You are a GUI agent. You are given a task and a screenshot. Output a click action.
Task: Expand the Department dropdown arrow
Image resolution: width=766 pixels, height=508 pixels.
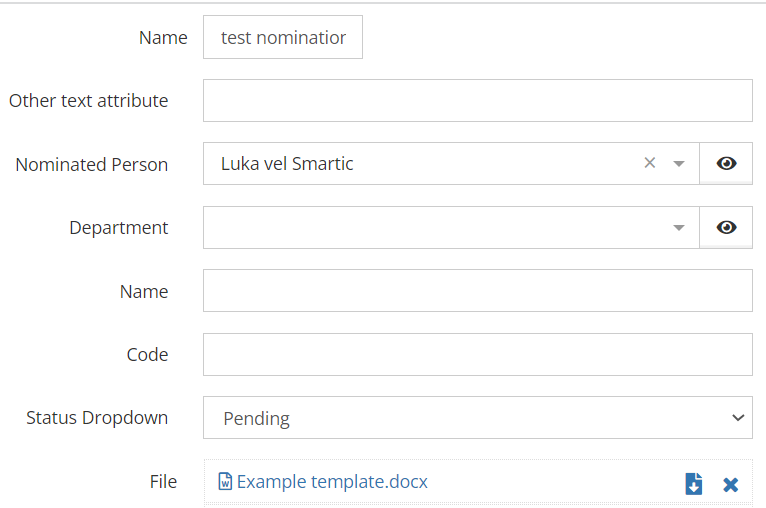(x=679, y=228)
